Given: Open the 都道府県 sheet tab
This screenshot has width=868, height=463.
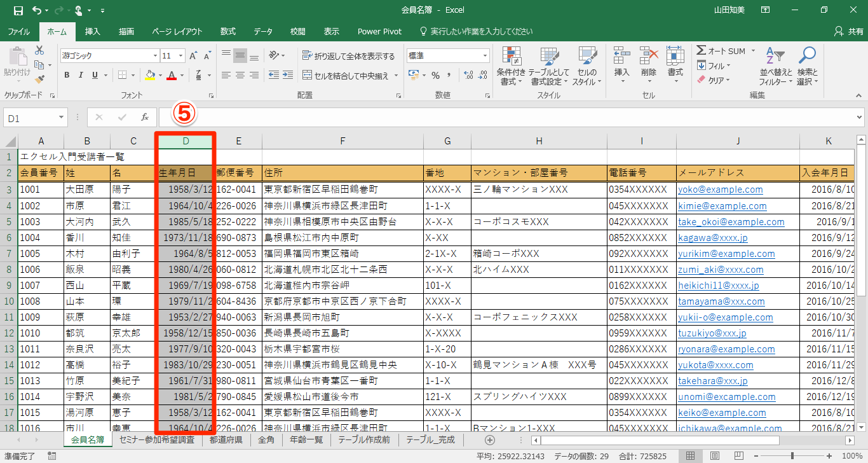Looking at the screenshot, I should point(226,439).
